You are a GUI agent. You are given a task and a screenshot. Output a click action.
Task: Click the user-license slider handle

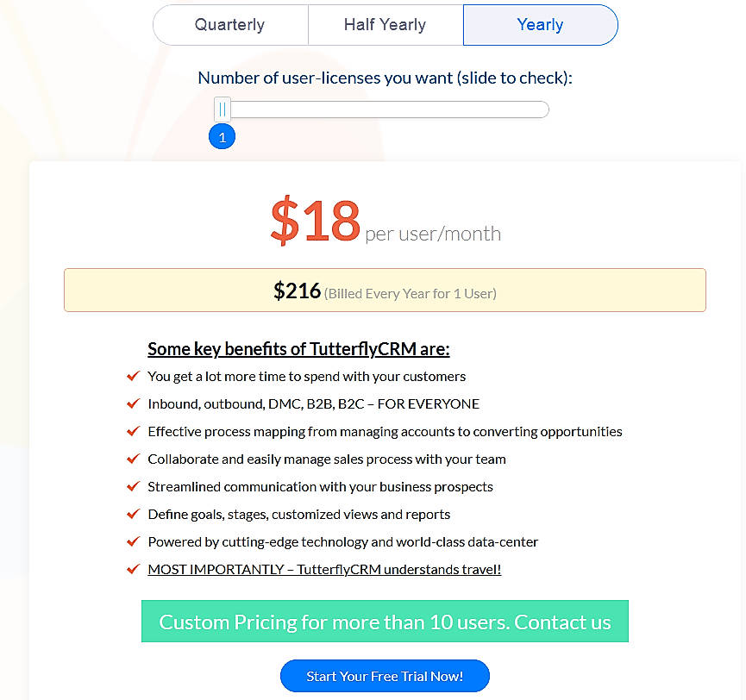pos(223,109)
